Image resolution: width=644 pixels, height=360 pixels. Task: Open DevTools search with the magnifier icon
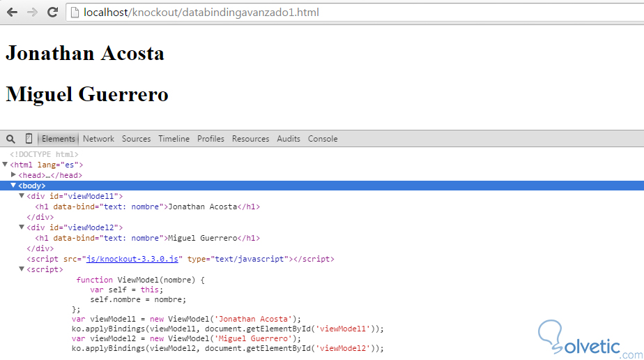(10, 139)
